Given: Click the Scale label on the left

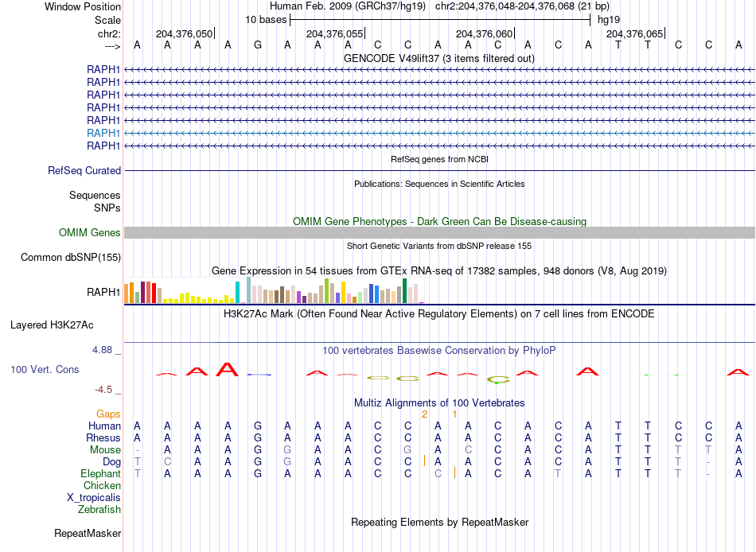Looking at the screenshot, I should point(107,20).
